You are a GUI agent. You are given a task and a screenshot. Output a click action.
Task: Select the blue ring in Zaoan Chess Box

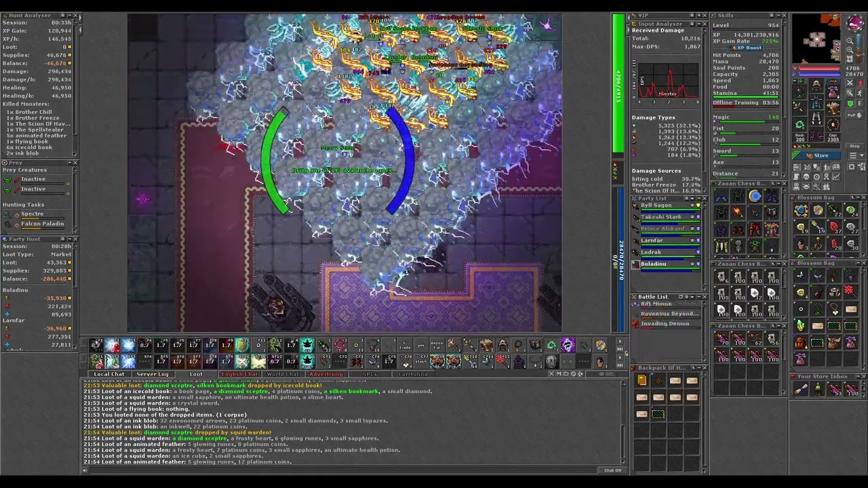755,196
